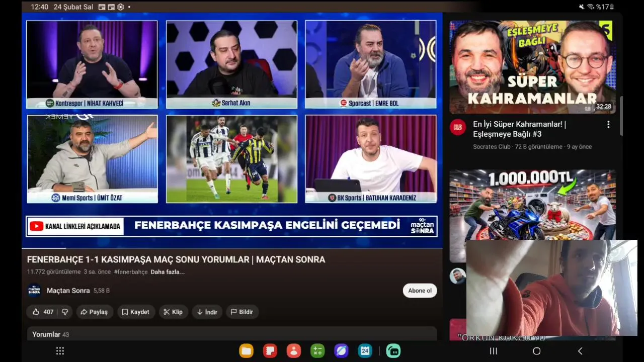Tap the Home navigation button
644x362 pixels.
536,351
